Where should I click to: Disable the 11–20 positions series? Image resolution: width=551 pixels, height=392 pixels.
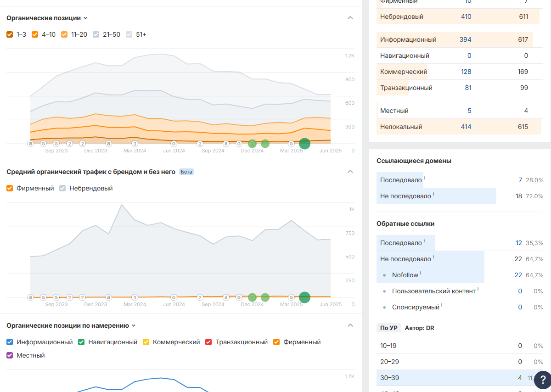pyautogui.click(x=64, y=34)
